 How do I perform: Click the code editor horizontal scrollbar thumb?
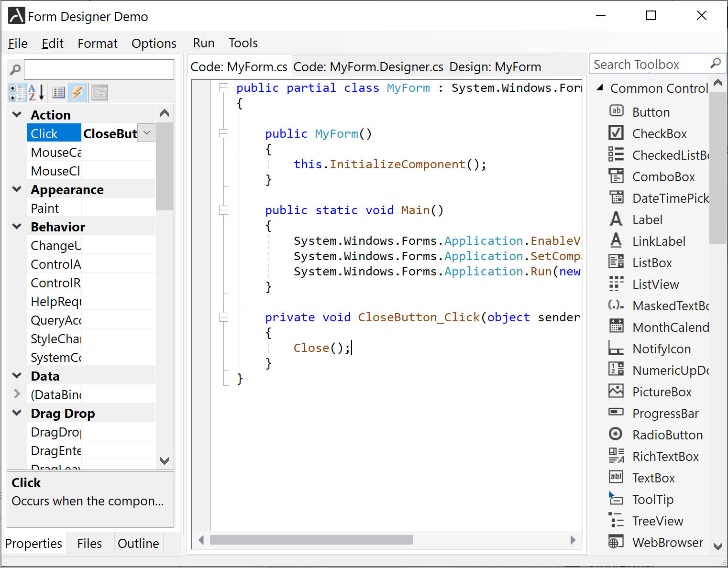311,540
